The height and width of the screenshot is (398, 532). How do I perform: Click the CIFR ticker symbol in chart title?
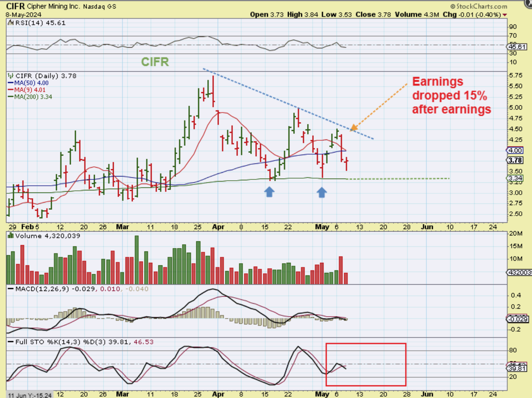tap(15, 6)
